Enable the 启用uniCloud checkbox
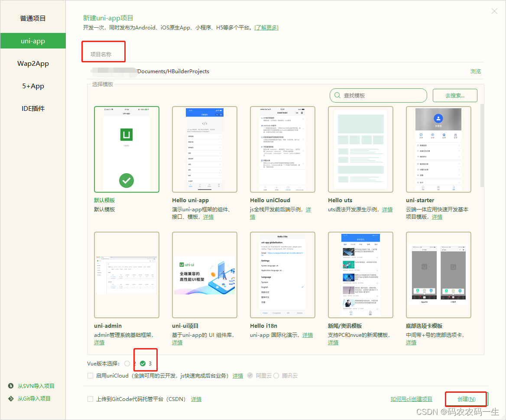The height and width of the screenshot is (420, 506). click(91, 375)
